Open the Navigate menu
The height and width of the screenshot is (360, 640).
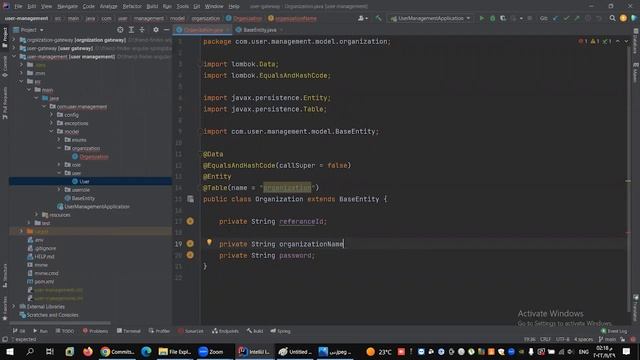coord(67,7)
